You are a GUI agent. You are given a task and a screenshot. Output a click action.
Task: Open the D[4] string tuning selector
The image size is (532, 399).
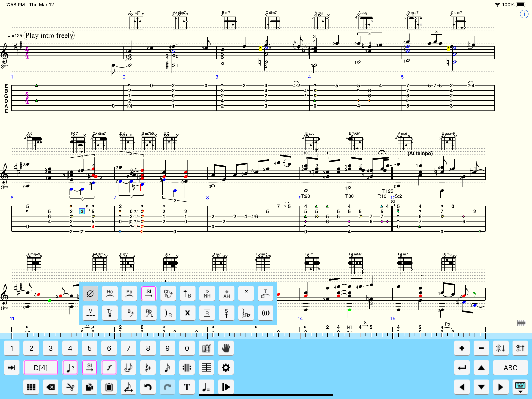click(41, 368)
